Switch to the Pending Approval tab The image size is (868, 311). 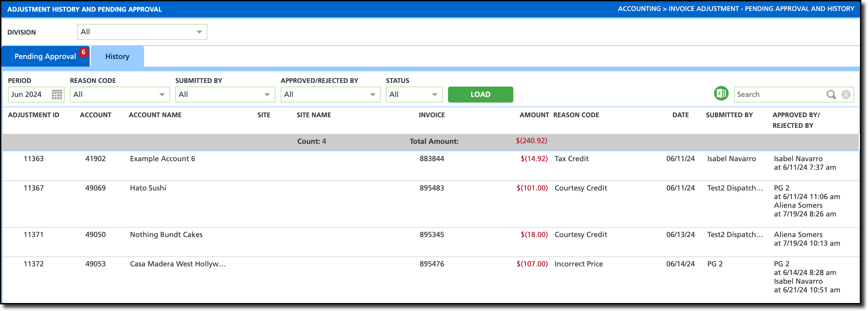[x=45, y=56]
